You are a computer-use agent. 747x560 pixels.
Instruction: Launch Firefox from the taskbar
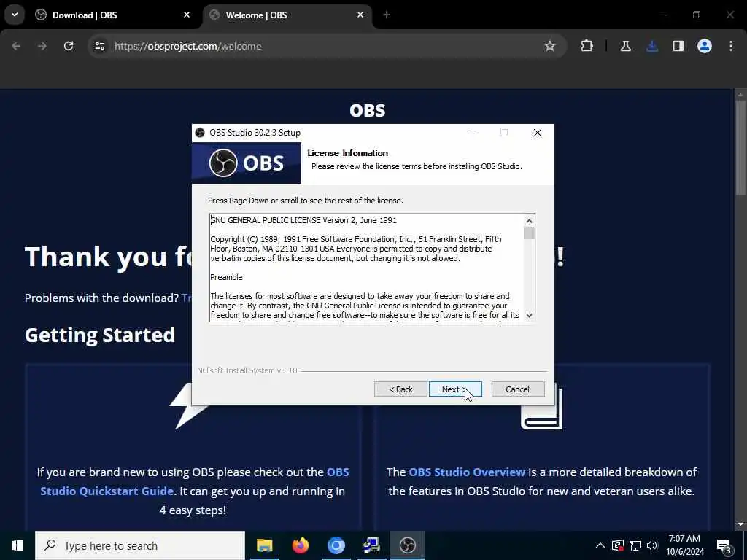pos(300,545)
